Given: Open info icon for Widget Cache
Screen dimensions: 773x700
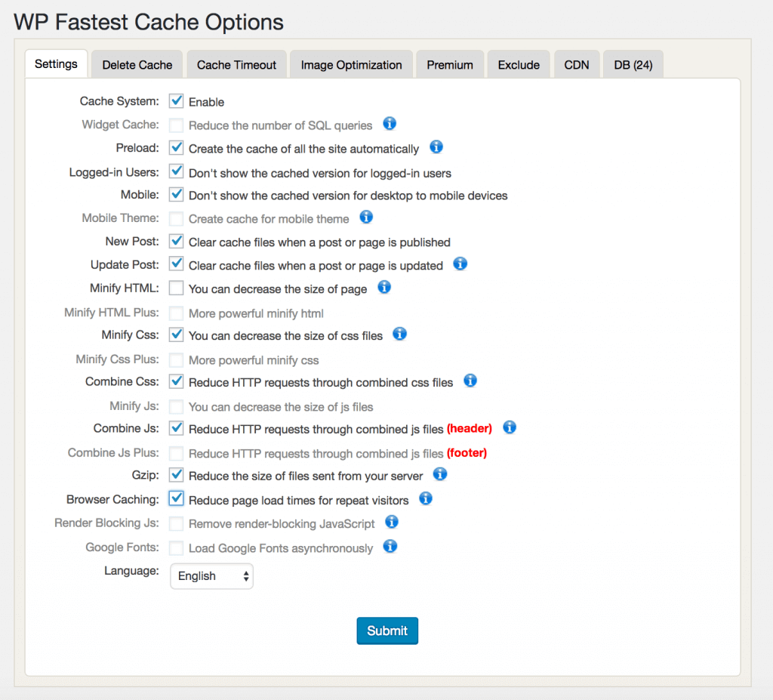Looking at the screenshot, I should pyautogui.click(x=390, y=123).
